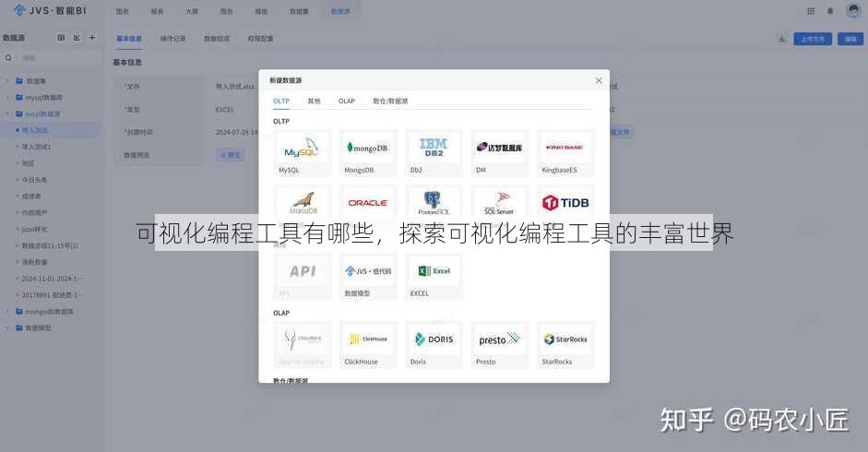Pick the Presto data source card
Screen dimensions: 868x452
pos(500,345)
